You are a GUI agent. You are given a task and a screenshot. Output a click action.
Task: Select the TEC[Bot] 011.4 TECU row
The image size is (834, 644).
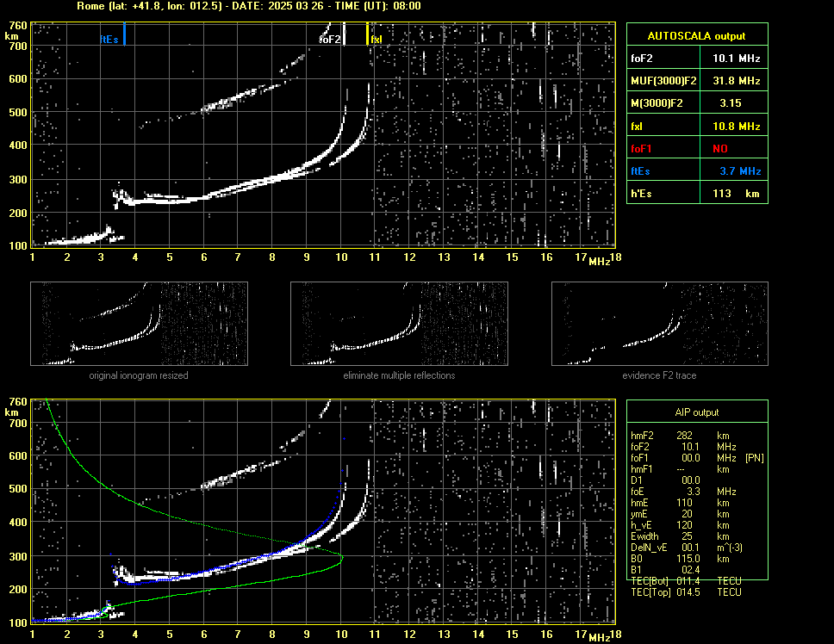click(686, 581)
